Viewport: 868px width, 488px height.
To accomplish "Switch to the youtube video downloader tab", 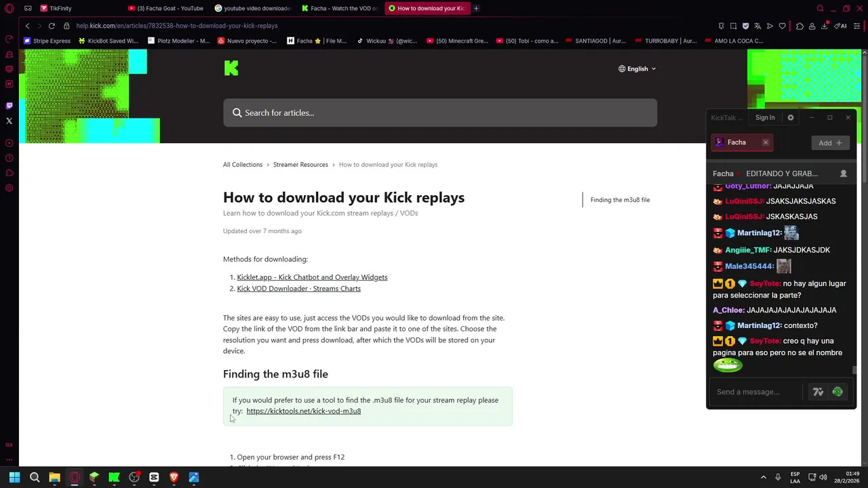I will coord(252,8).
